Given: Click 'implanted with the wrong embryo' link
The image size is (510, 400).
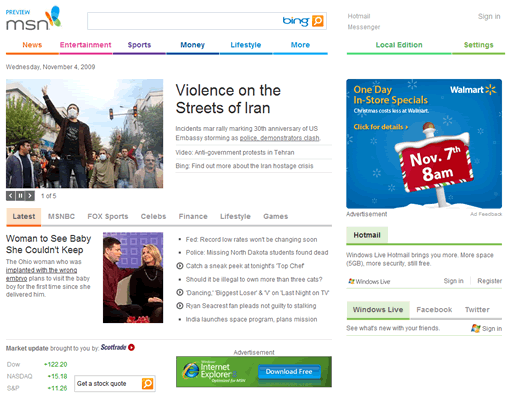Looking at the screenshot, I should pyautogui.click(x=41, y=274).
